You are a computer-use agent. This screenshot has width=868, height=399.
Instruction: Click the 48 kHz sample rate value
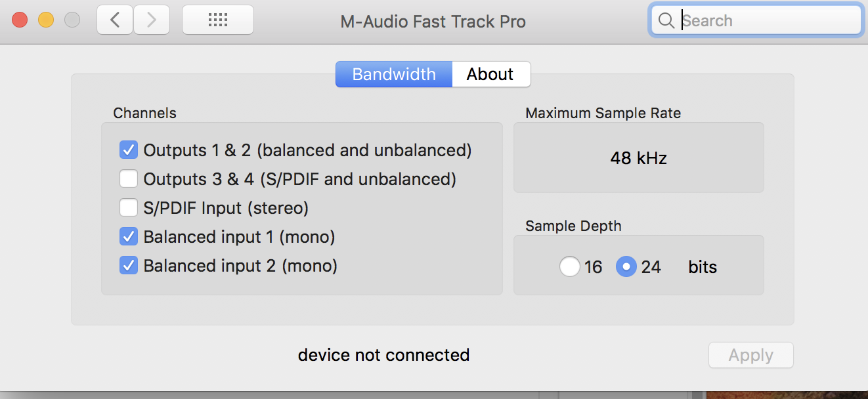(x=638, y=158)
